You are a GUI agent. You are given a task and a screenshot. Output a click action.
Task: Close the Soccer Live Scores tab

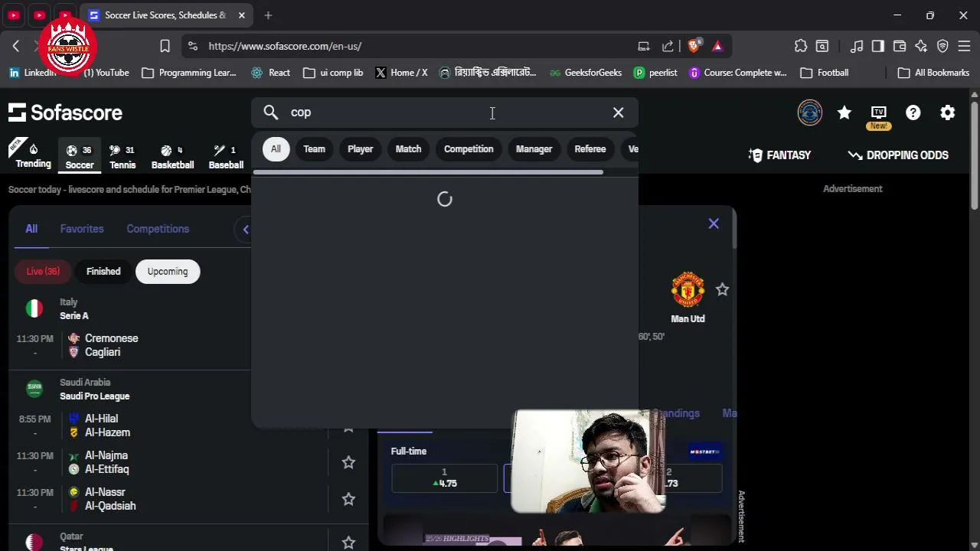pos(242,15)
